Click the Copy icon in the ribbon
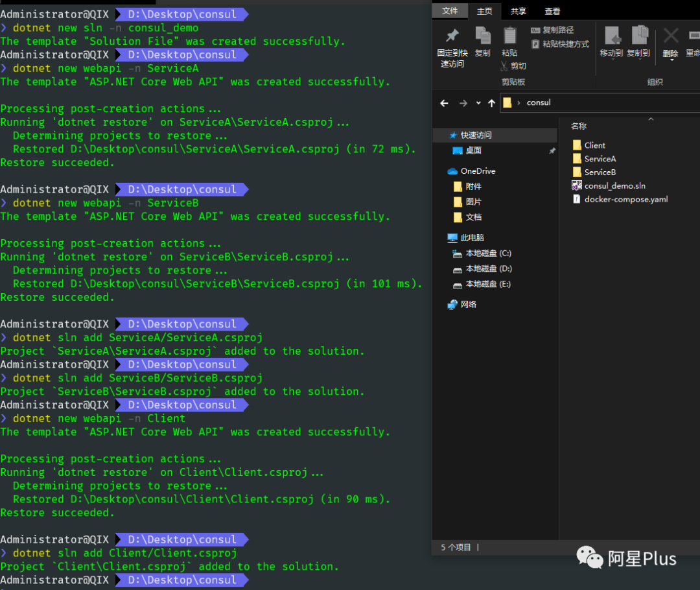 tap(483, 35)
